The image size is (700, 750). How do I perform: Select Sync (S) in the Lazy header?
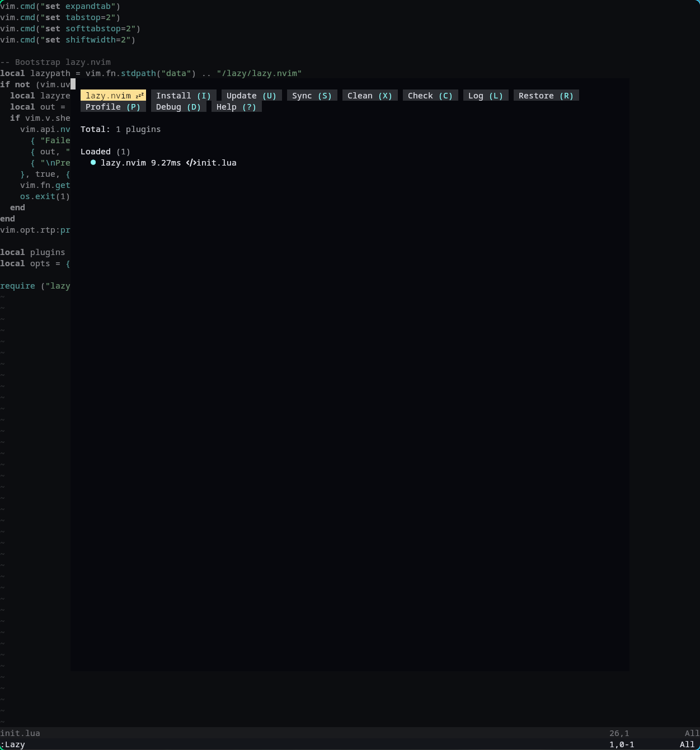point(312,96)
